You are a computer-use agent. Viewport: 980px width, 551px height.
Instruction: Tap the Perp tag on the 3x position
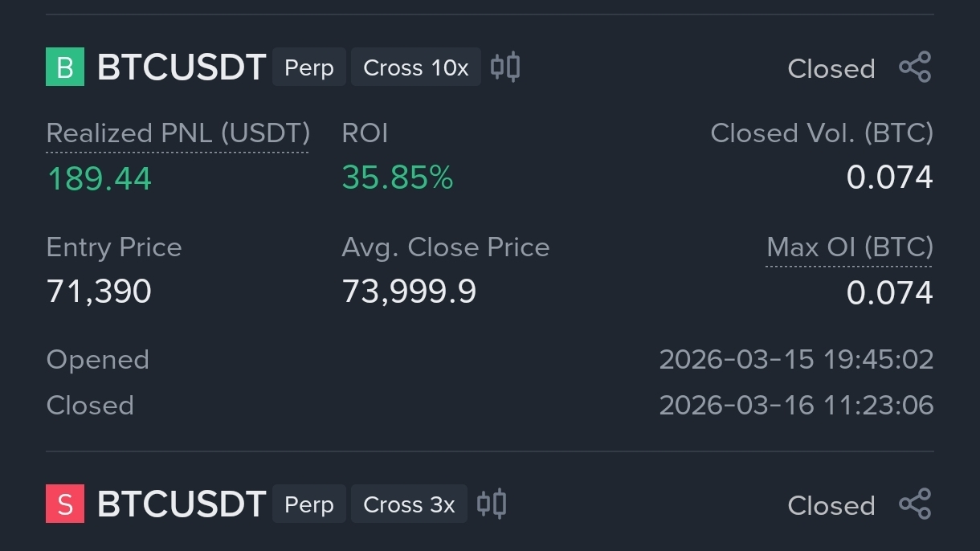coord(309,504)
